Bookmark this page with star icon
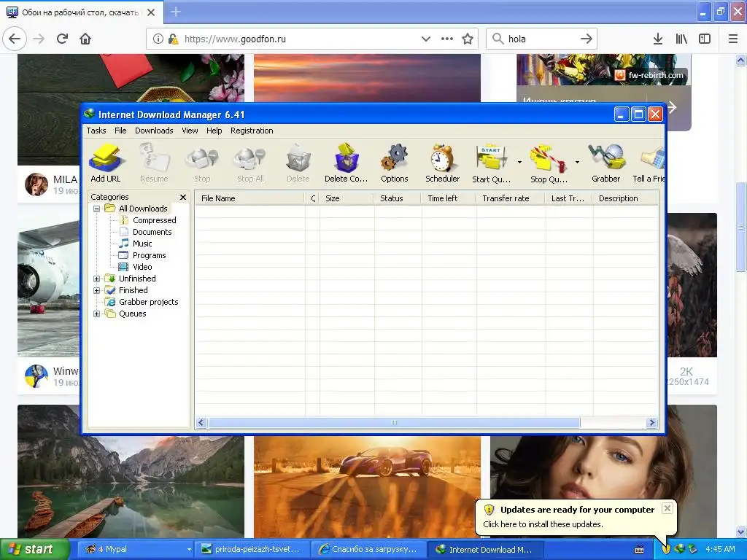The width and height of the screenshot is (747, 560). pyautogui.click(x=468, y=39)
